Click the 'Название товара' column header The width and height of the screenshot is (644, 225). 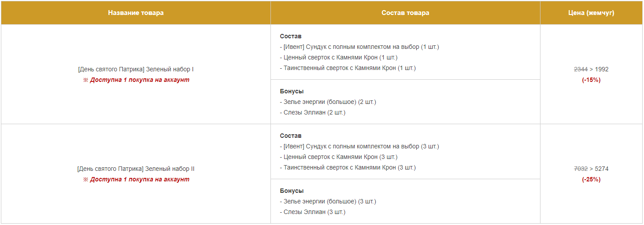[136, 13]
